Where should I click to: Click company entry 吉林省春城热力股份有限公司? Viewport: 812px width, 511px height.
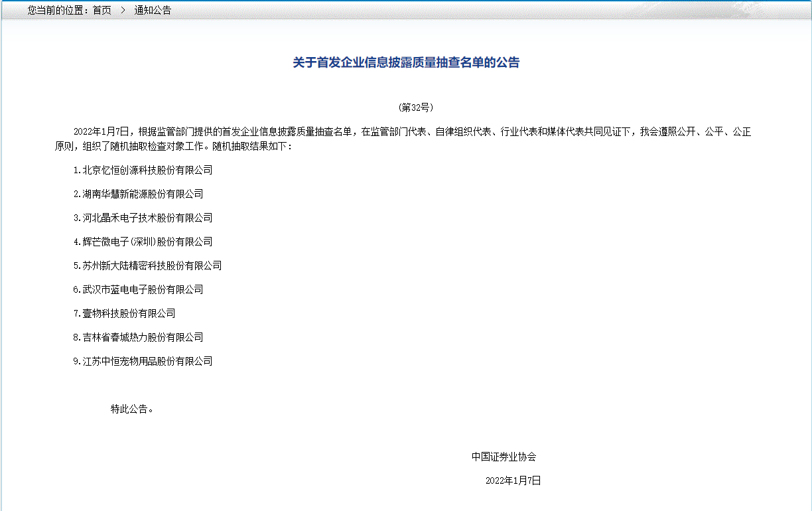tap(149, 336)
